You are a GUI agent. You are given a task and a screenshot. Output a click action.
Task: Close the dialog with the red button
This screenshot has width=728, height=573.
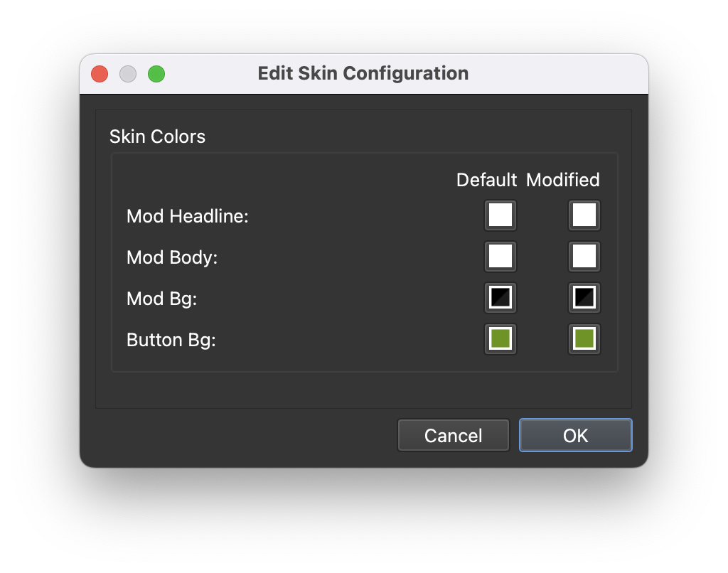tap(100, 74)
